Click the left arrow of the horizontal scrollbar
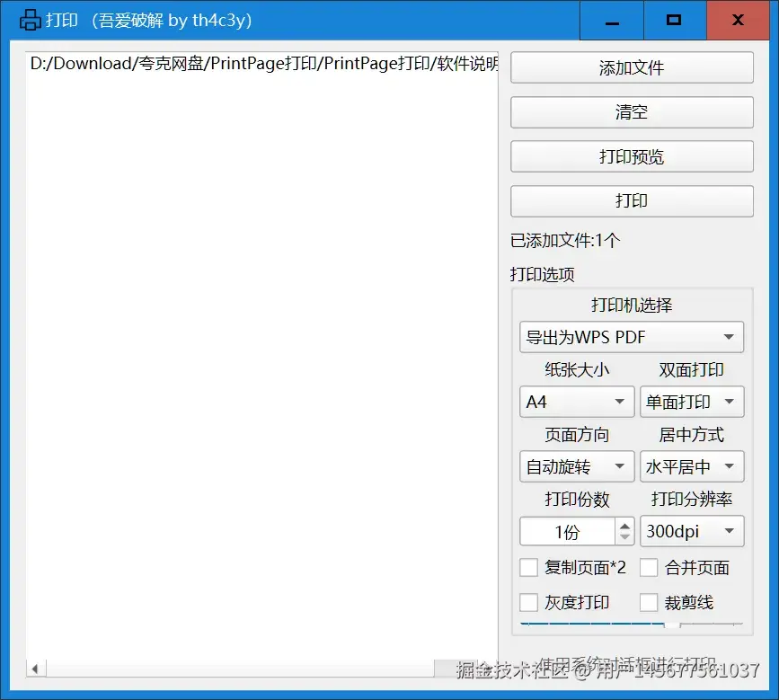The height and width of the screenshot is (700, 779). [x=33, y=668]
